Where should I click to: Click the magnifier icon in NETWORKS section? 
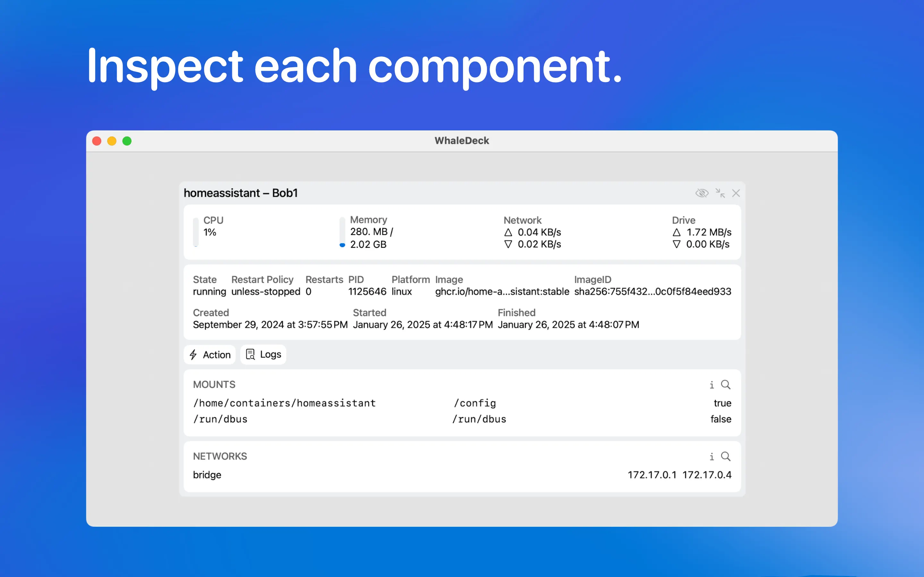(725, 456)
